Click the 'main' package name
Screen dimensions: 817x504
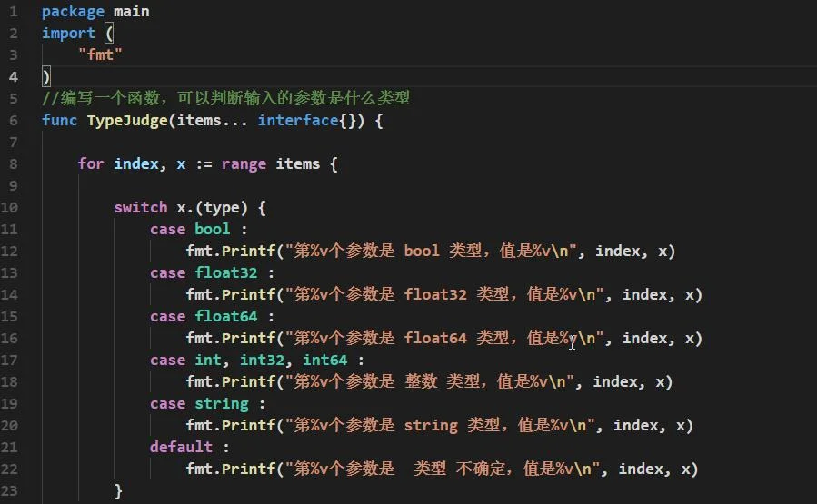tap(131, 12)
